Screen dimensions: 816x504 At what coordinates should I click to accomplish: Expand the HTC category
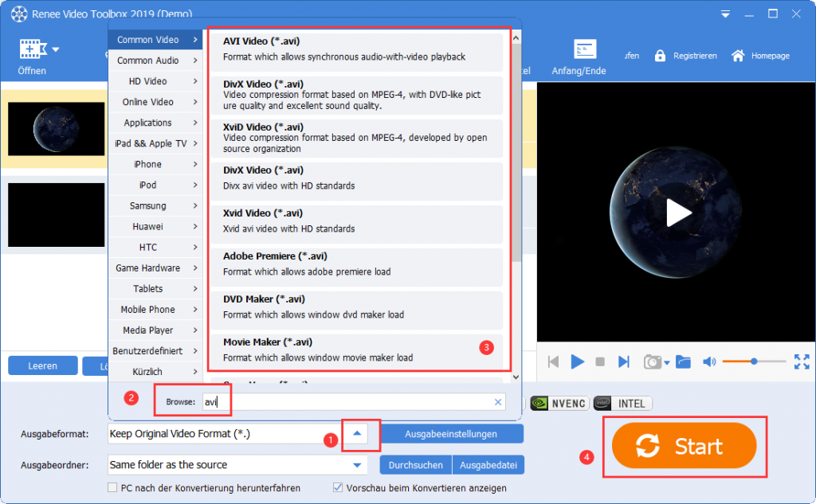click(x=155, y=248)
